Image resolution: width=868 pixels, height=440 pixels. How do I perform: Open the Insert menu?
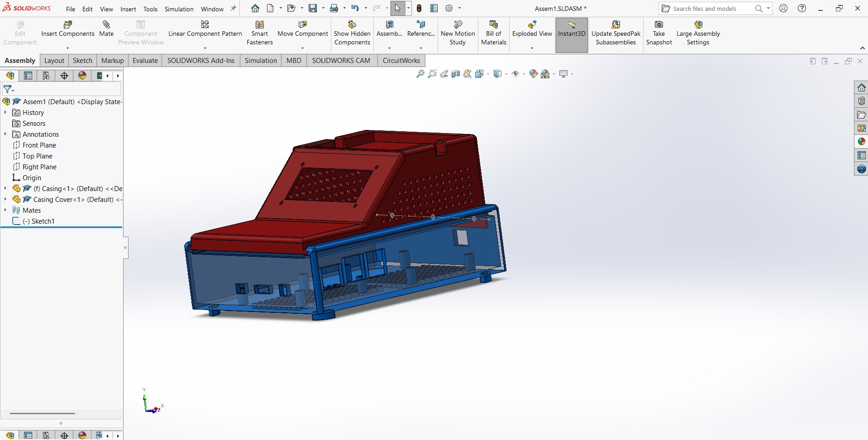point(128,9)
